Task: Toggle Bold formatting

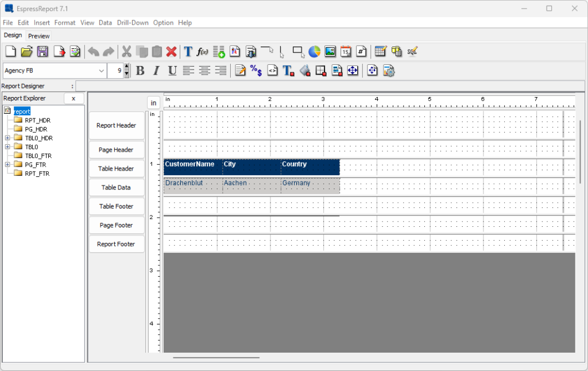Action: tap(140, 71)
